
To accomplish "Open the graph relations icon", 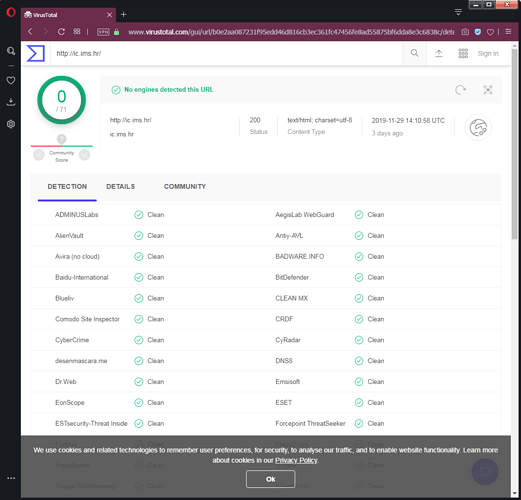I will pos(488,90).
